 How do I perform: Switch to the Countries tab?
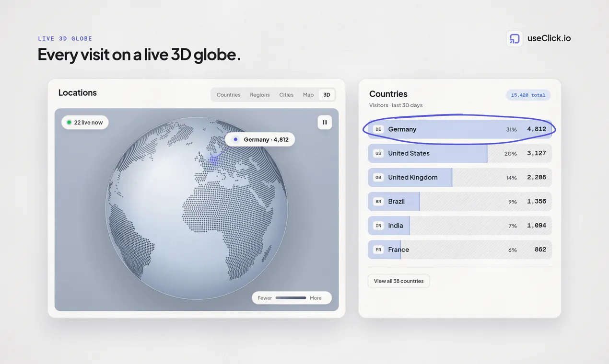(228, 95)
